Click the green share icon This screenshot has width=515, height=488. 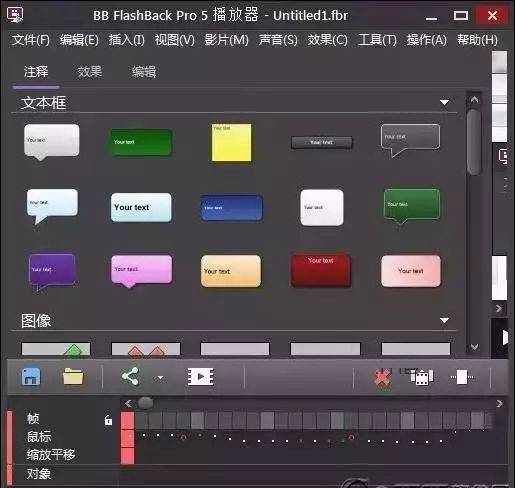tap(130, 377)
